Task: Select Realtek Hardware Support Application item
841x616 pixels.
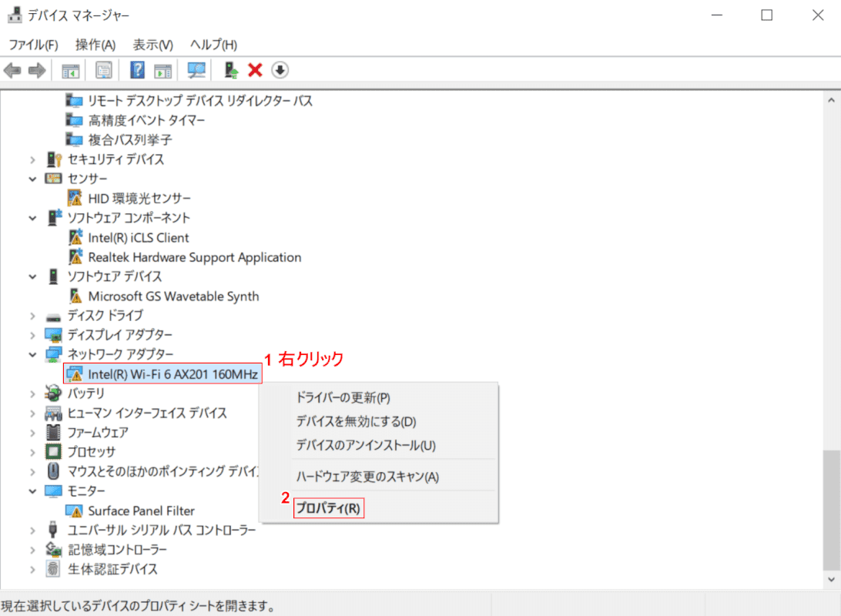Action: click(195, 257)
